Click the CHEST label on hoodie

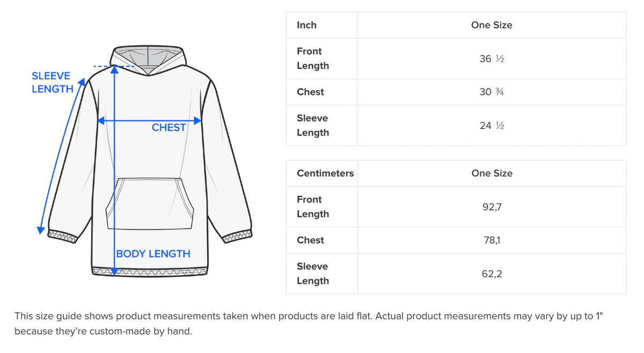[x=169, y=127]
